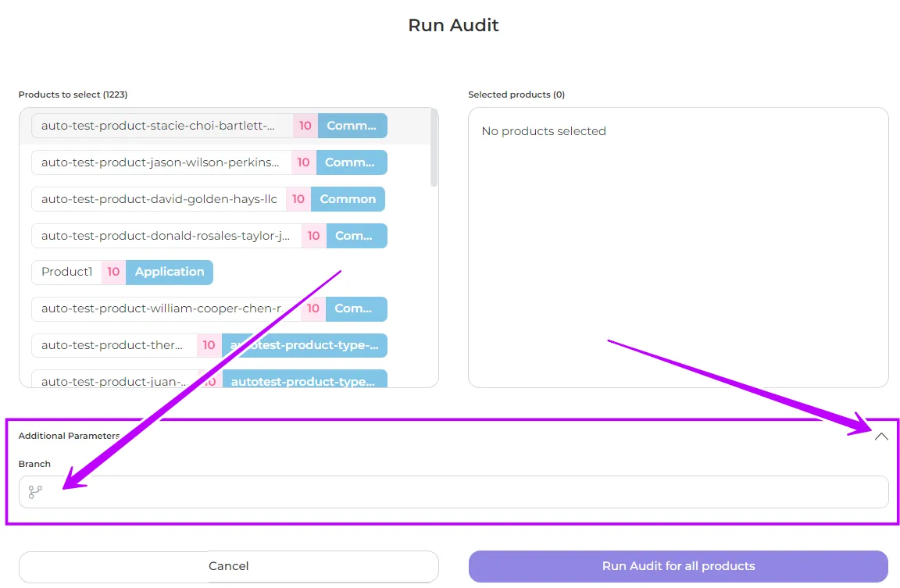Select Product1 in products list
Image resolution: width=900 pixels, height=588 pixels.
click(66, 272)
